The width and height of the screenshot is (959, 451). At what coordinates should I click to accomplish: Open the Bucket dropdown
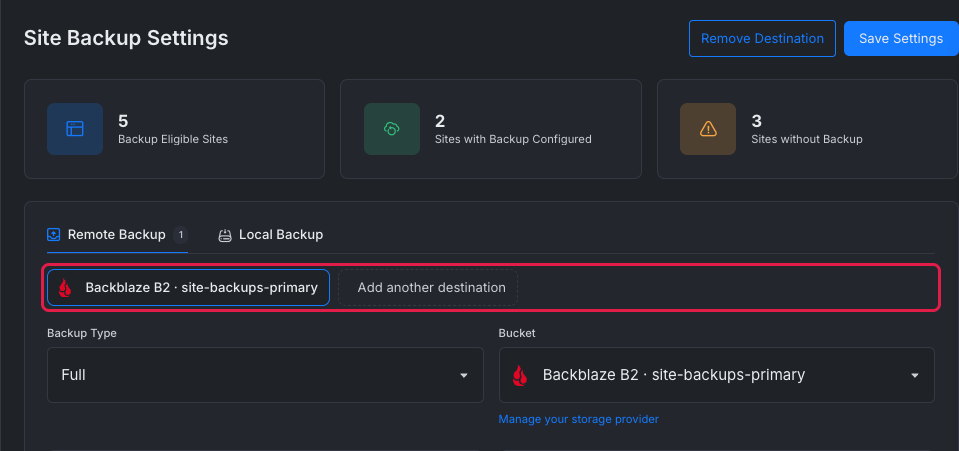(717, 375)
